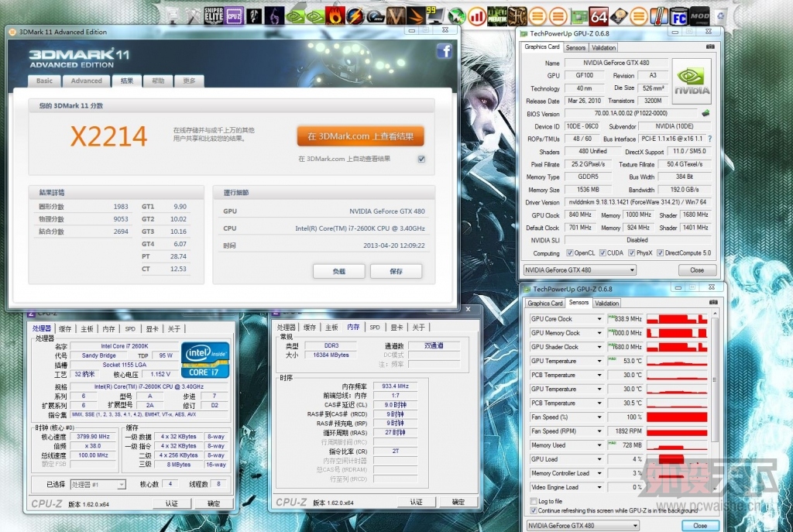The width and height of the screenshot is (793, 532).
Task: Open the GPU Load sensor dropdown
Action: point(599,459)
